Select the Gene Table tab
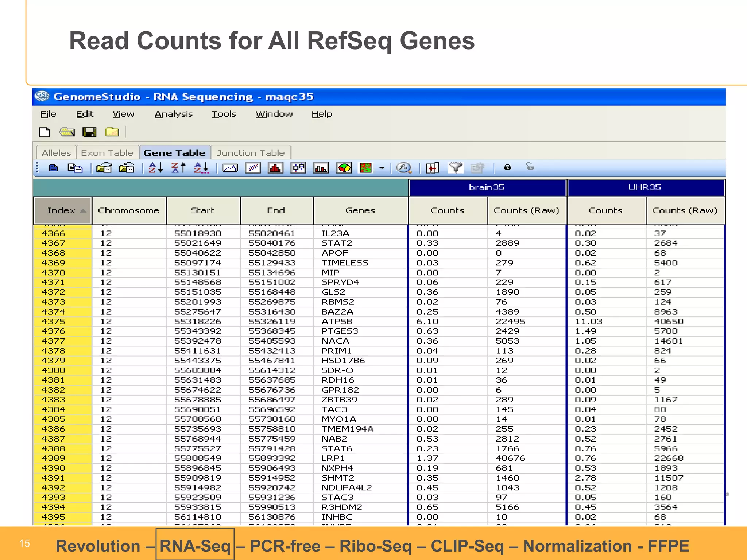Screen dimensions: 747x560 [x=175, y=152]
